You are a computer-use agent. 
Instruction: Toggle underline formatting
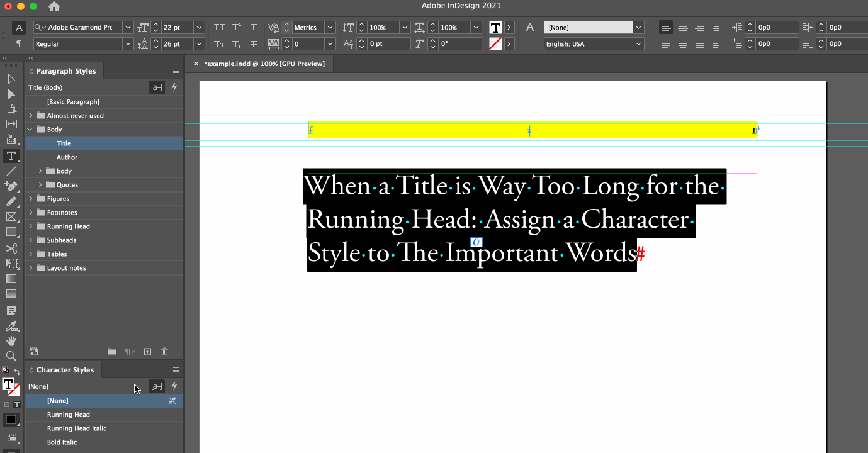[253, 28]
